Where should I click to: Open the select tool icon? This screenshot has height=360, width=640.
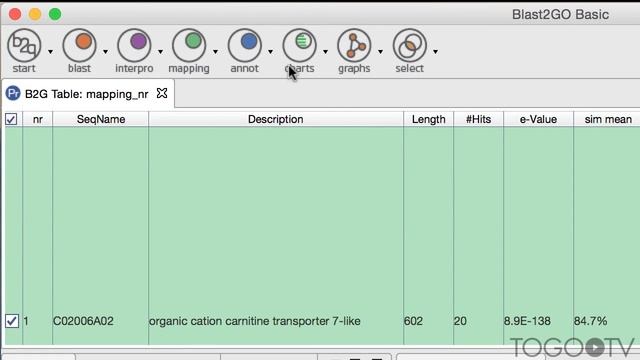(409, 45)
